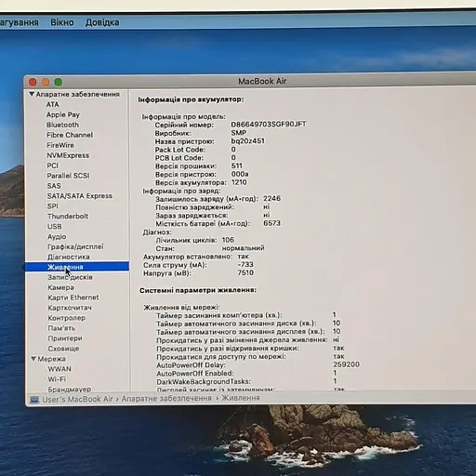This screenshot has width=476, height=476.
Task: Select Запис дисків in the sidebar
Action: point(70,277)
